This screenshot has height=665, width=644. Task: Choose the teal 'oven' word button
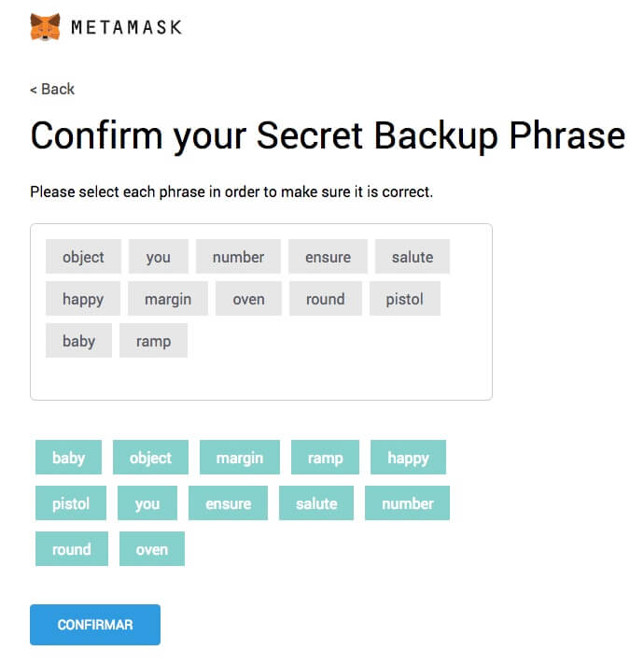pos(152,549)
